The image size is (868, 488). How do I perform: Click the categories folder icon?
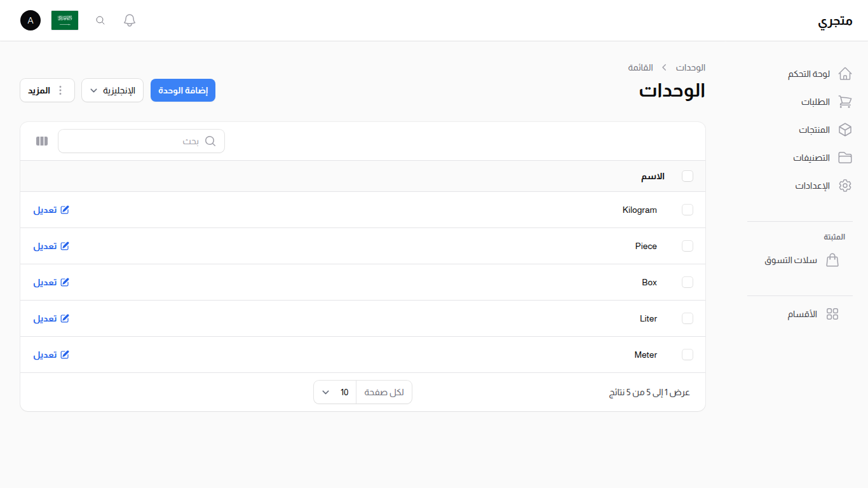[x=845, y=157]
